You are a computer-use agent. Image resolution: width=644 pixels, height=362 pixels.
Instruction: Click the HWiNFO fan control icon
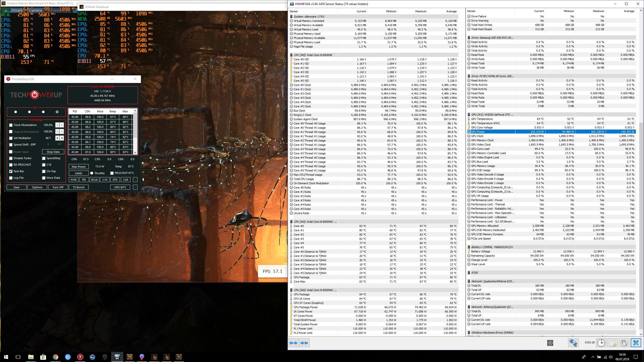point(550,343)
